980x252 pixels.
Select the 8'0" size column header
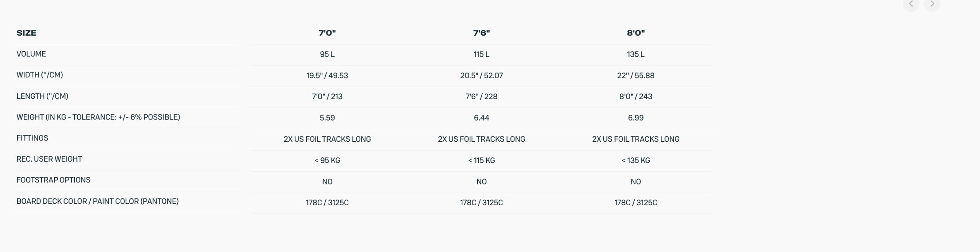635,33
